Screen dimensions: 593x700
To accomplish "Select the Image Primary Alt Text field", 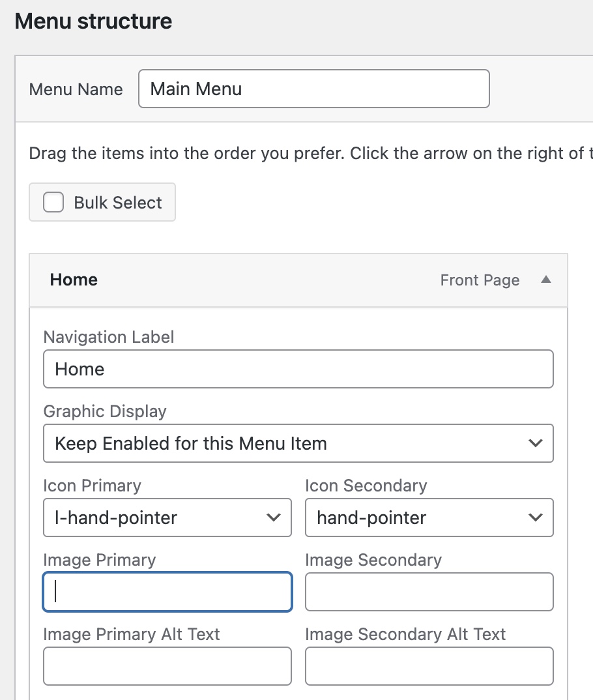I will coord(167,666).
